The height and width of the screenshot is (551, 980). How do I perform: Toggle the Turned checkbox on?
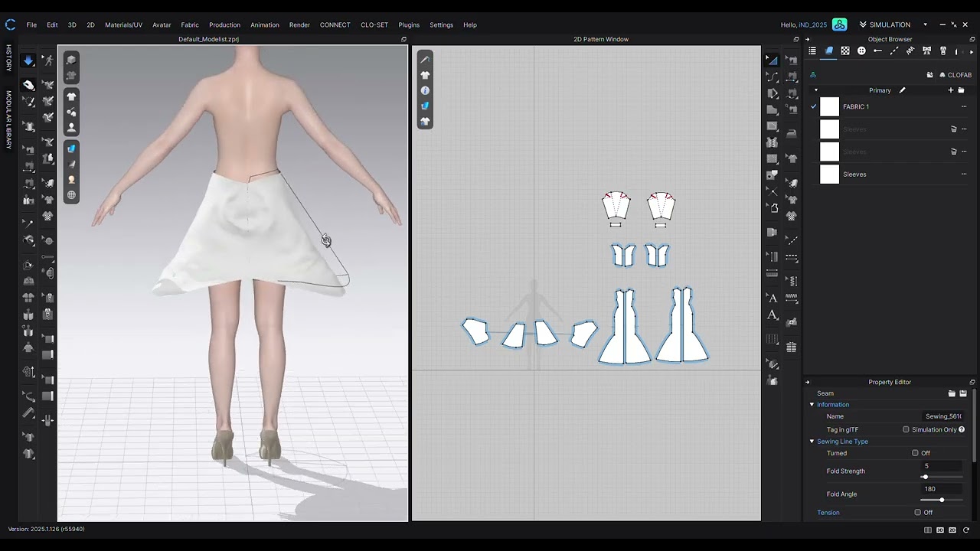pos(915,453)
